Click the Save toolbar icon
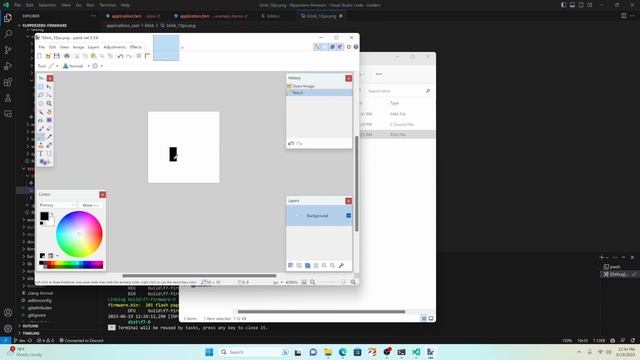This screenshot has height=360, width=640. (57, 56)
